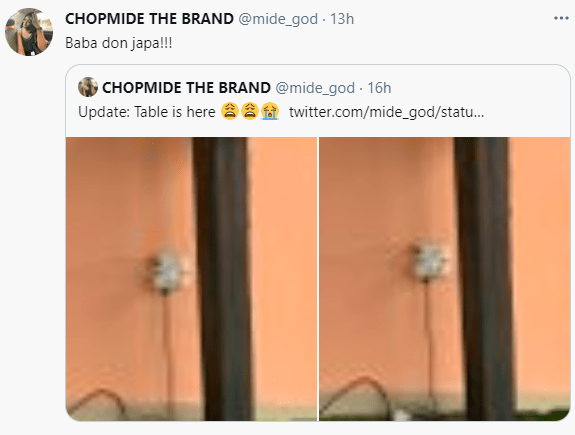The image size is (575, 435).
Task: Open the top CHOPMIDE THE BRAND display name
Action: click(x=149, y=19)
